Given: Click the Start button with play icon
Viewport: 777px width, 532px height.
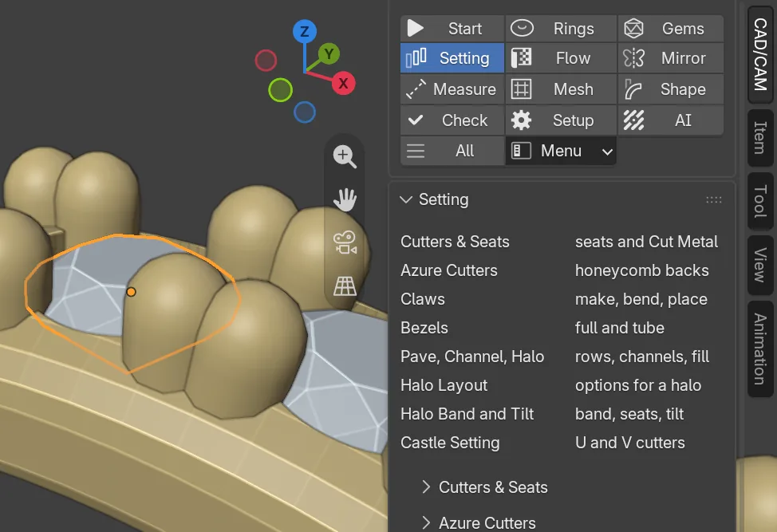Looking at the screenshot, I should [452, 28].
